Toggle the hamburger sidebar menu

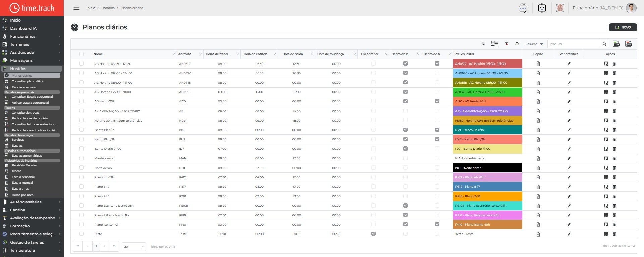click(76, 8)
